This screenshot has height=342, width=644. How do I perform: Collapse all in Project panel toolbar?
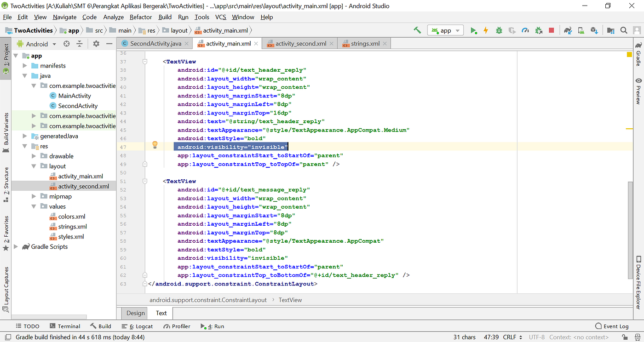click(x=80, y=44)
